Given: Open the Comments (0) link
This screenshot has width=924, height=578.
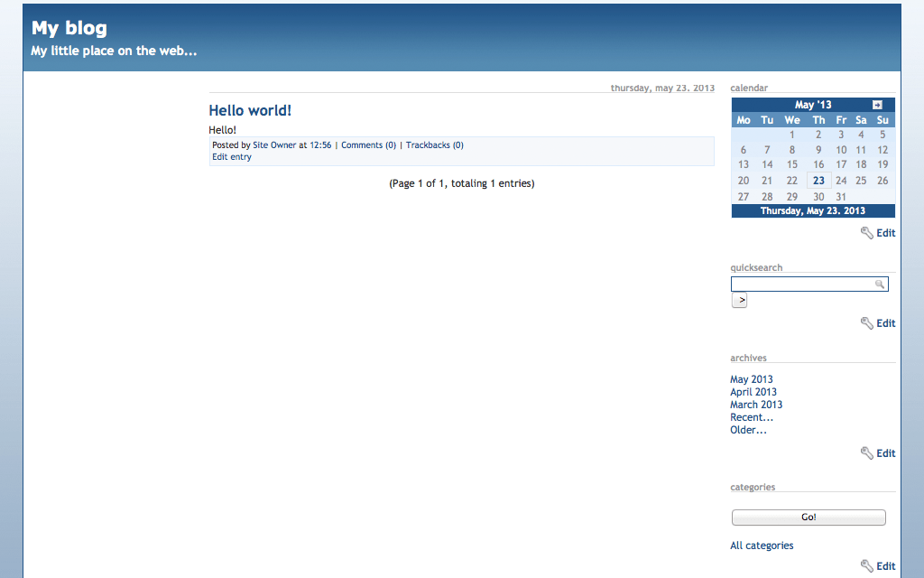Looking at the screenshot, I should 368,145.
